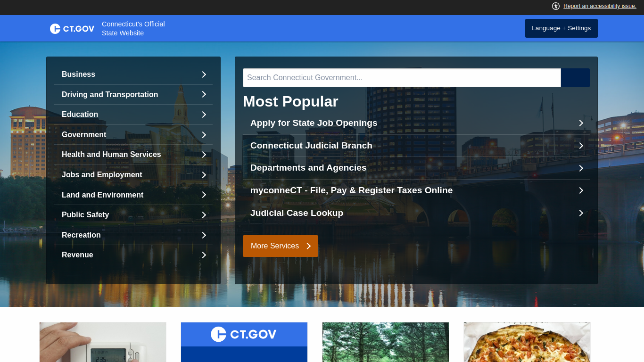Image resolution: width=644 pixels, height=362 pixels.
Task: Select the Land and Environment menu item
Action: pos(133,195)
